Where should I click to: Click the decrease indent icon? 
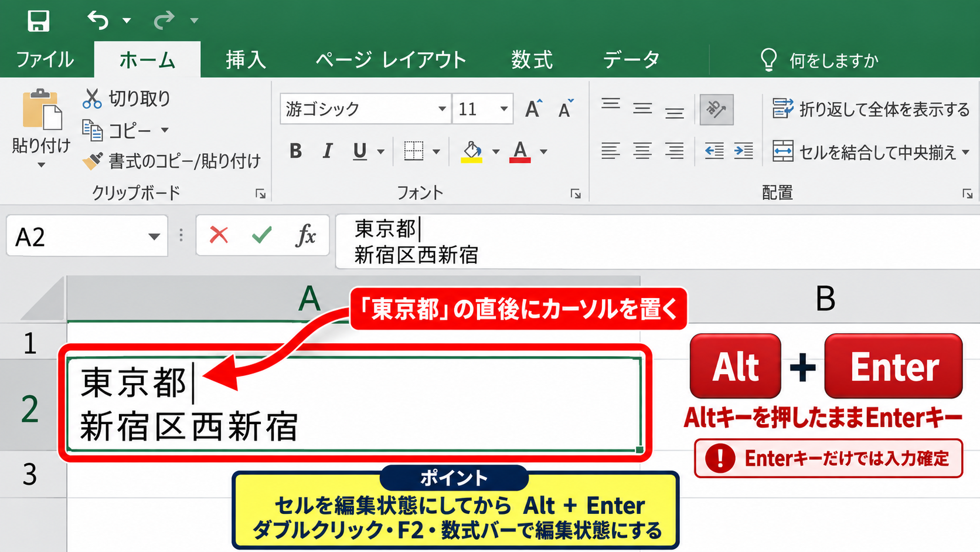pos(714,151)
